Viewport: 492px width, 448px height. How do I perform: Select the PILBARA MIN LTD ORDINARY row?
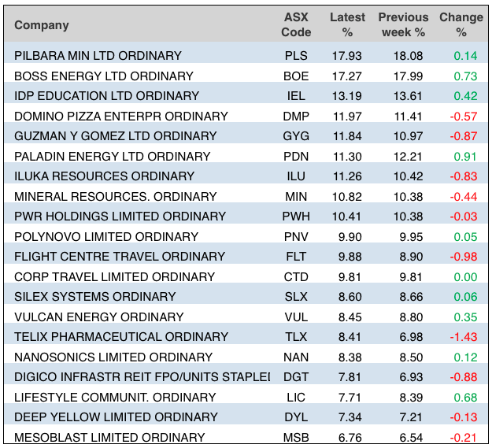pyautogui.click(x=98, y=56)
